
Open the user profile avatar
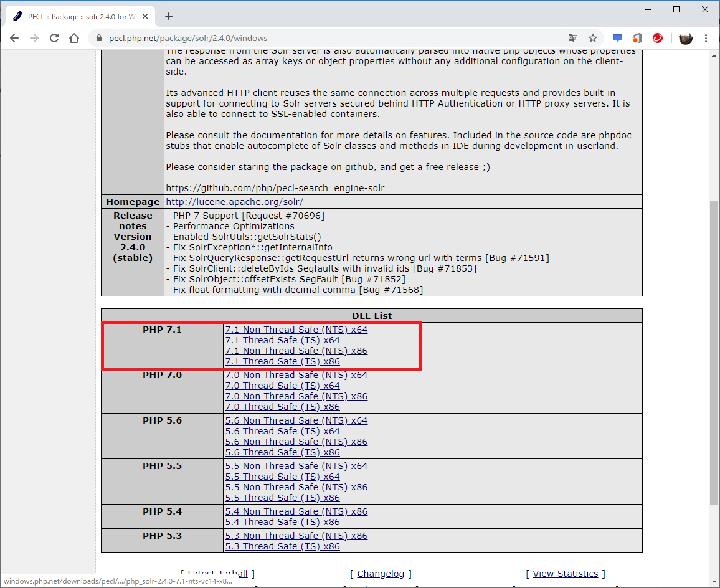pos(686,38)
